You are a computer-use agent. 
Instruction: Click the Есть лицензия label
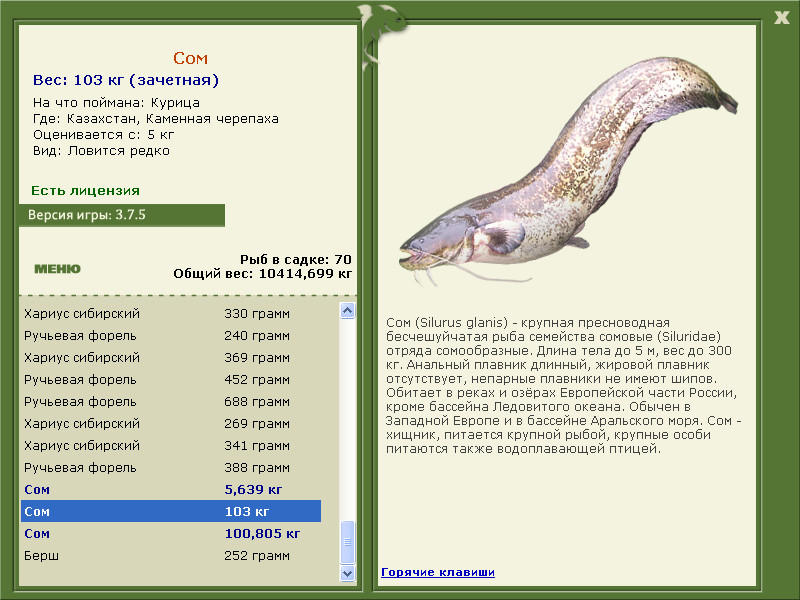click(x=85, y=190)
